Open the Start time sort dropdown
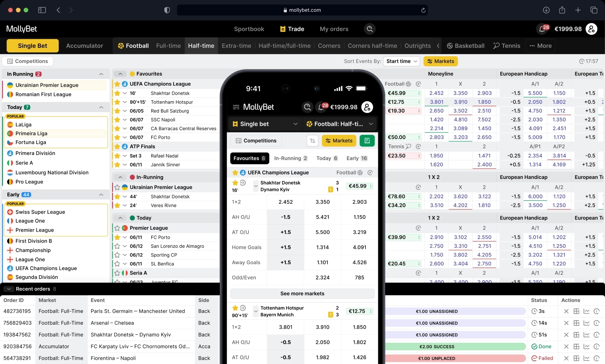This screenshot has width=605, height=364. (x=402, y=61)
